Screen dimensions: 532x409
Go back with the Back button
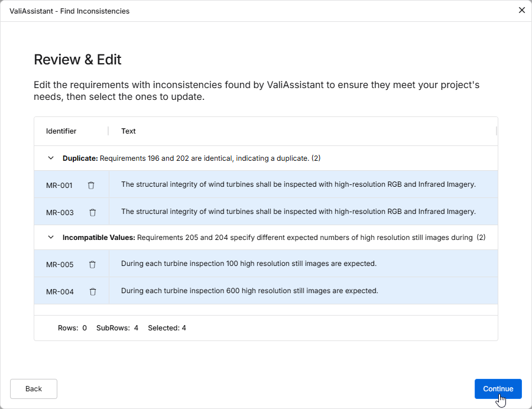point(34,389)
